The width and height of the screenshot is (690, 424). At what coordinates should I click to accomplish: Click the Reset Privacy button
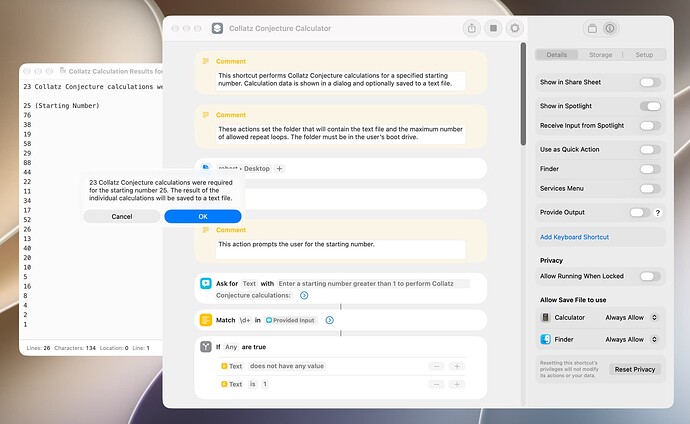pos(635,369)
